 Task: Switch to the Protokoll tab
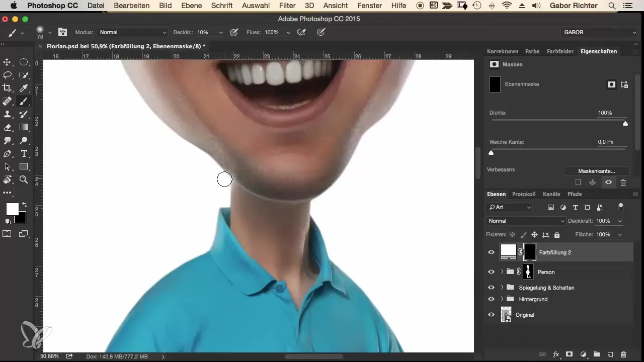click(524, 194)
